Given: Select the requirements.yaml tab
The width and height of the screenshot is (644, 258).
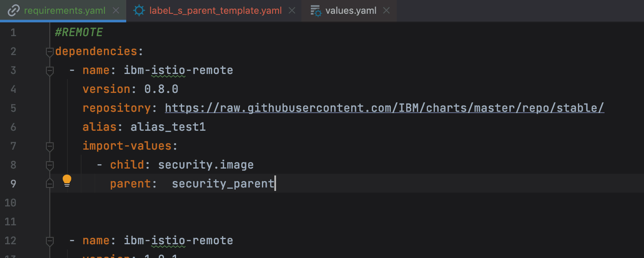Looking at the screenshot, I should [64, 11].
